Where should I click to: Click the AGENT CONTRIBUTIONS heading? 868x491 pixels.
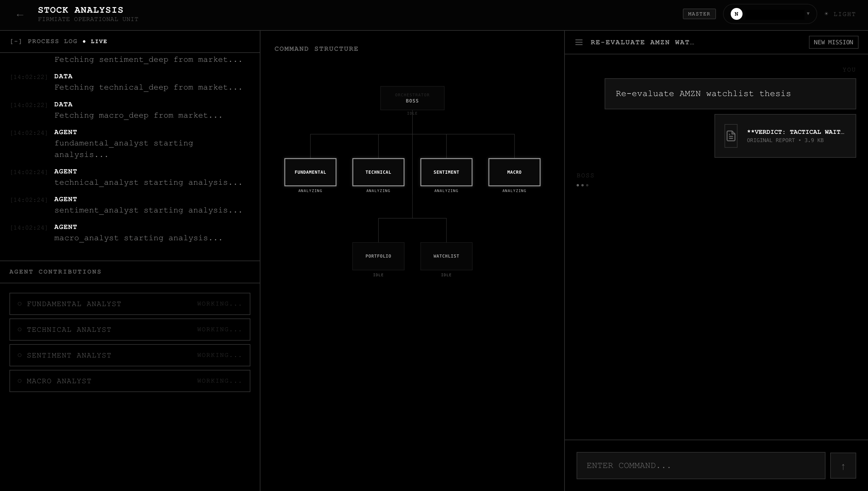[x=55, y=272]
